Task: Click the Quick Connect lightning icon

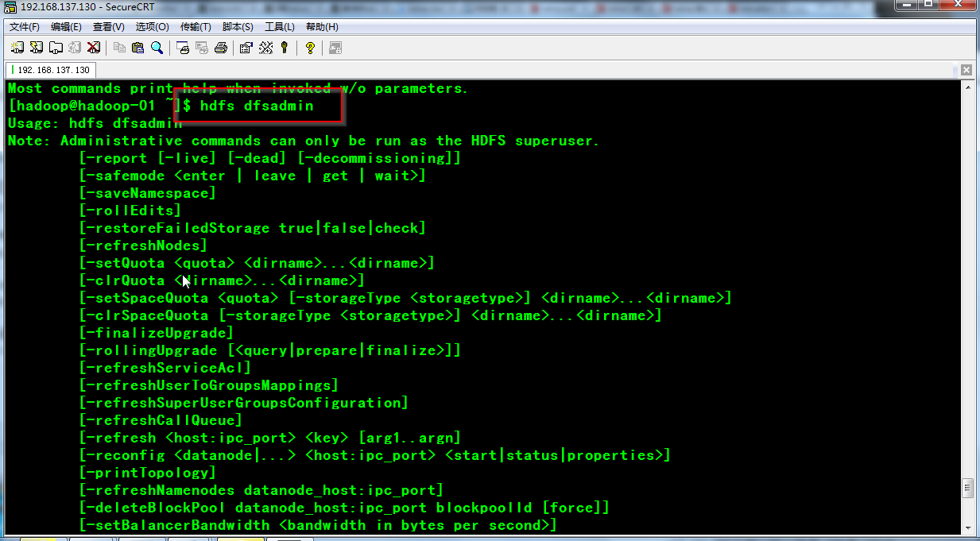Action: pyautogui.click(x=37, y=48)
